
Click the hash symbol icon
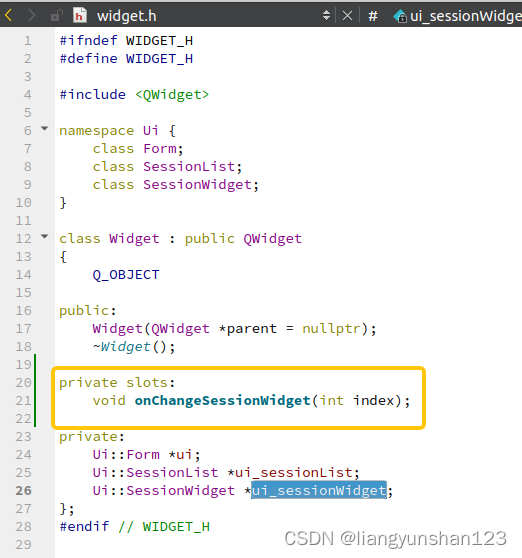[x=373, y=16]
